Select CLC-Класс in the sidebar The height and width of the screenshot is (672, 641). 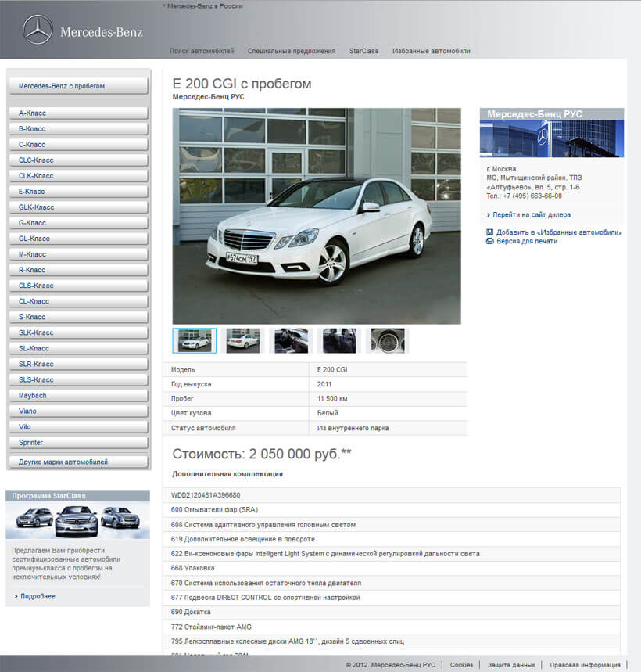pos(78,160)
